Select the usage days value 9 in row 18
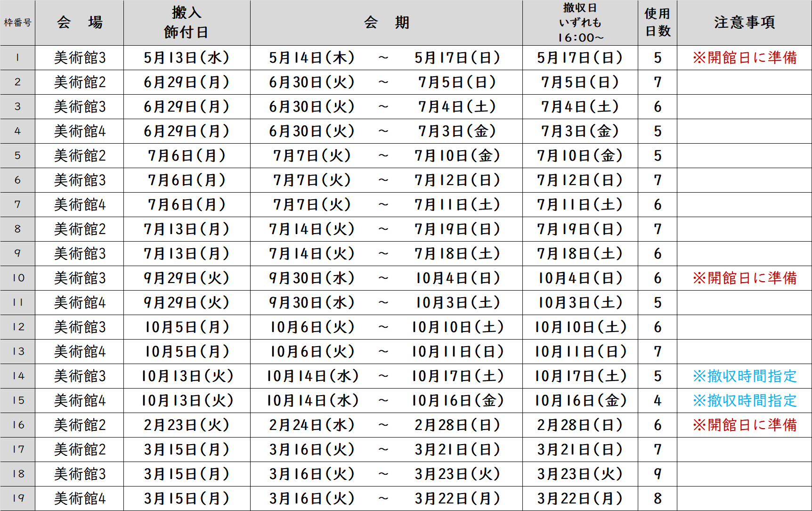This screenshot has height=511, width=812. pos(658,474)
